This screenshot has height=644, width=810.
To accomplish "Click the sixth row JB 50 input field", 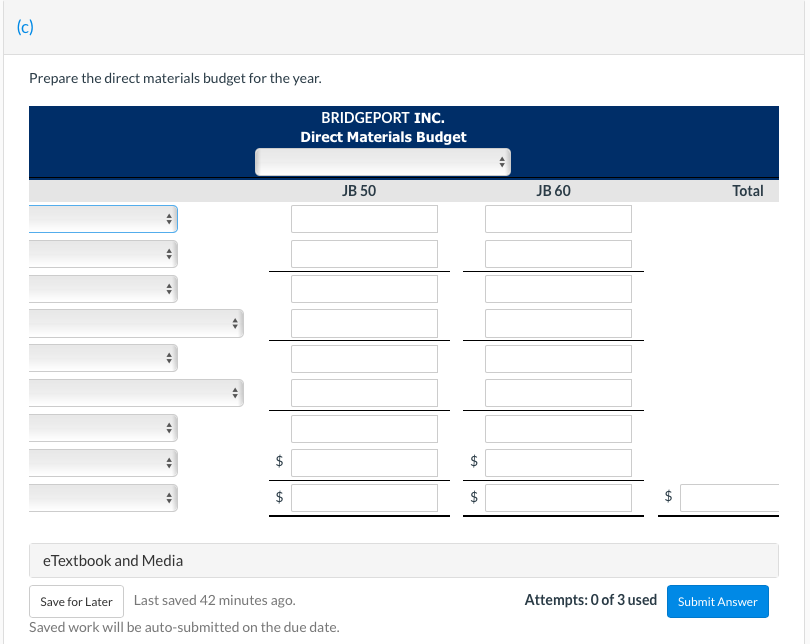I will click(x=364, y=393).
